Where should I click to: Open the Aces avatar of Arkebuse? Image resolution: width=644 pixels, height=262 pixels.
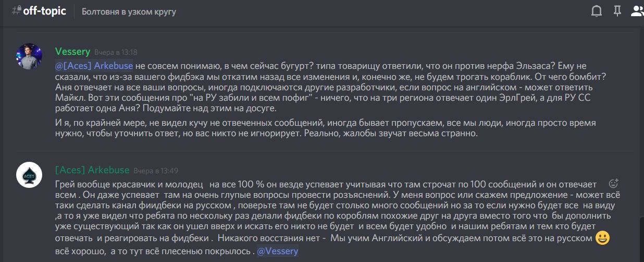tap(29, 175)
